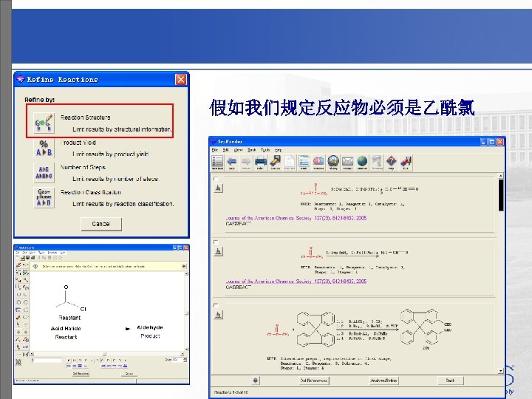Open the History icon in SciFinder toolbar

333,162
